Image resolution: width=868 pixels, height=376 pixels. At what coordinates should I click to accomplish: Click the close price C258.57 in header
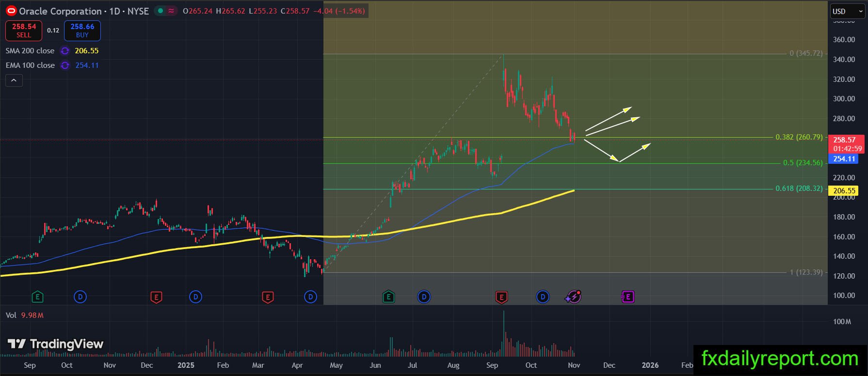pyautogui.click(x=295, y=11)
